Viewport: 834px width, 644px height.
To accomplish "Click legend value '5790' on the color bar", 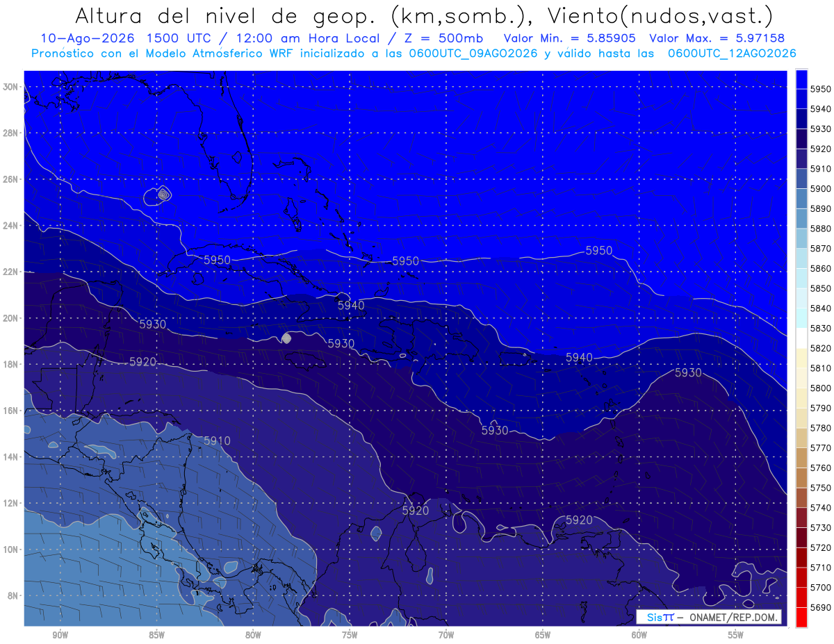I will (x=821, y=408).
